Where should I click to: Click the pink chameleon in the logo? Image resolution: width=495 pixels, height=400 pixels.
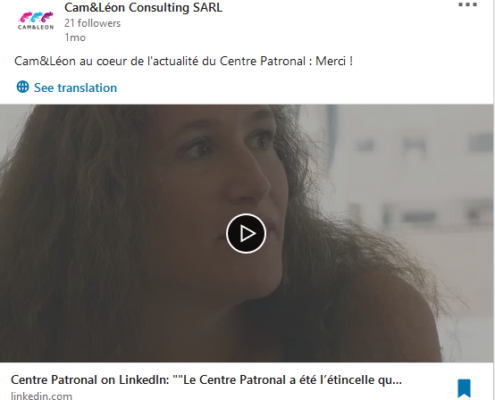(x=24, y=17)
